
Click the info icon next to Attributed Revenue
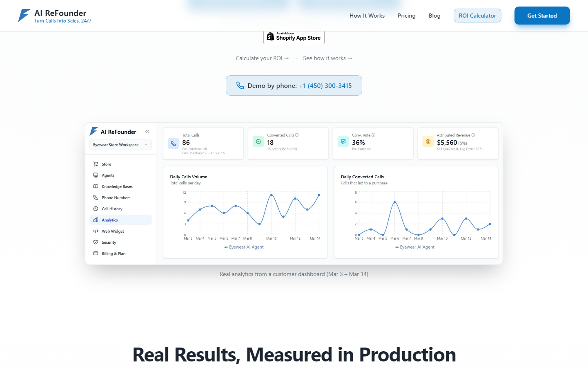point(473,135)
